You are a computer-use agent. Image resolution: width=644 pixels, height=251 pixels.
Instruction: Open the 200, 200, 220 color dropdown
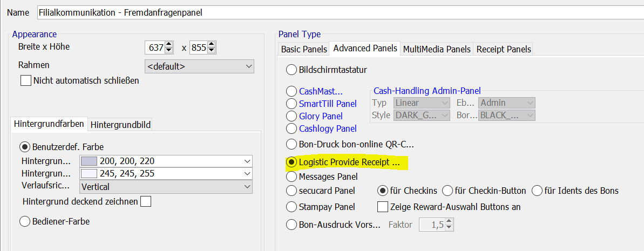166,161
